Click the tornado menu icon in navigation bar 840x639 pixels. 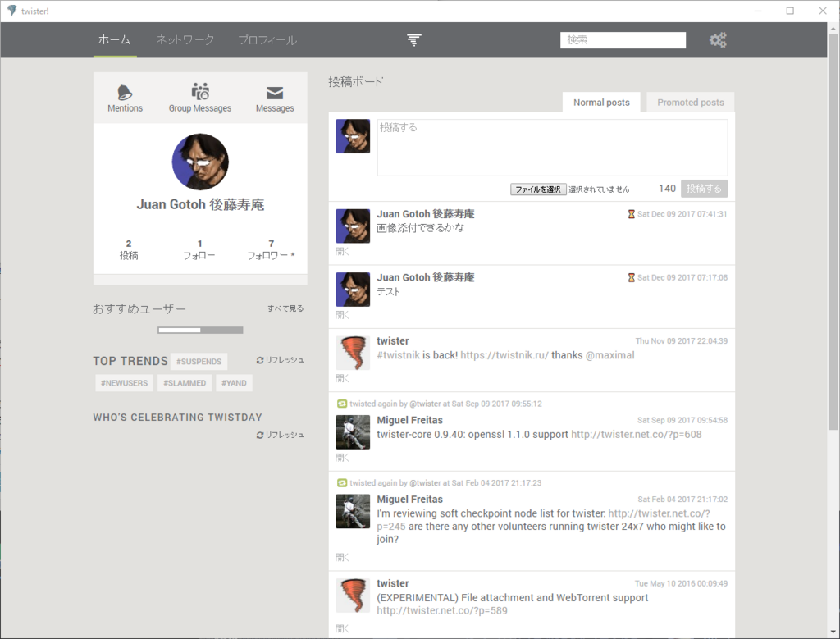(x=413, y=39)
